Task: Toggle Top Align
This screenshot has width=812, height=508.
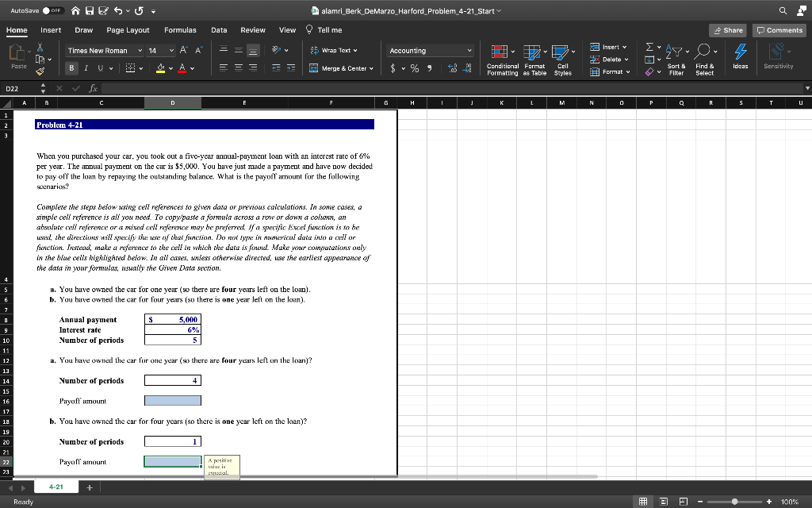Action: pos(224,50)
